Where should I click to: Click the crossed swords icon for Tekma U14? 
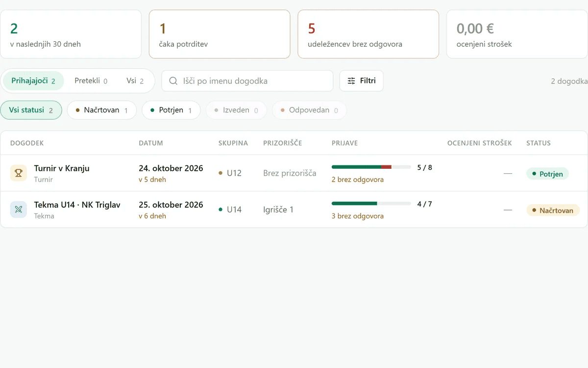click(x=19, y=210)
